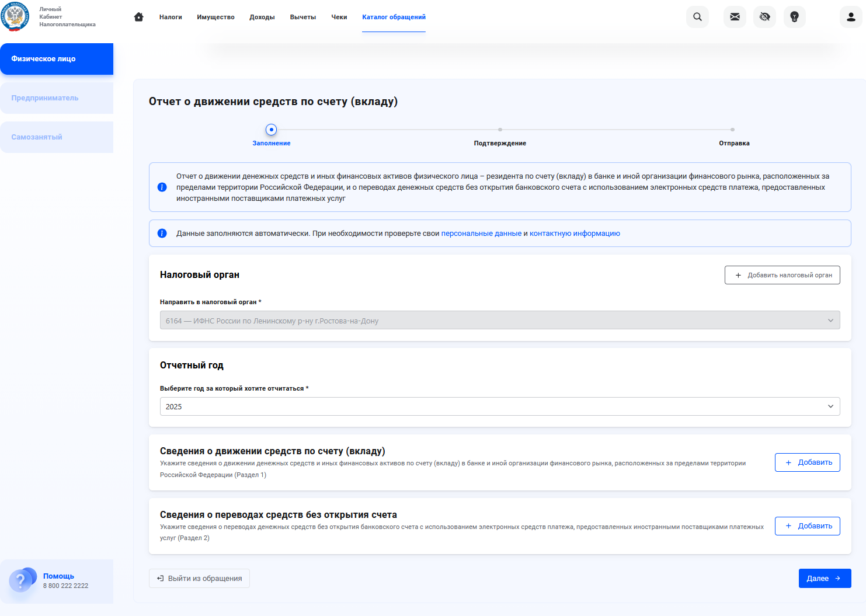Click the FNS logo emblem
This screenshot has height=616, width=866.
click(x=15, y=17)
